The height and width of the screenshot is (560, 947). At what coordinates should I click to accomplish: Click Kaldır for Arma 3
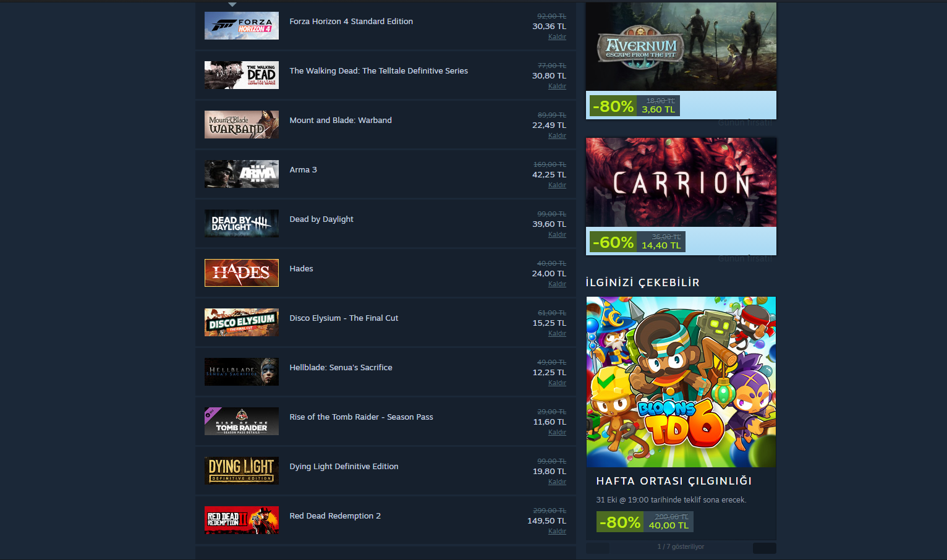[557, 185]
